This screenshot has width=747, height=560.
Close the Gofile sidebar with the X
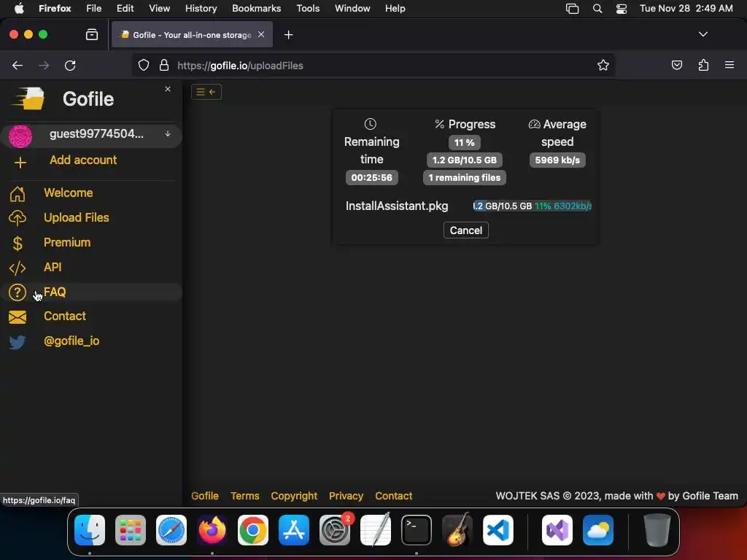[168, 89]
